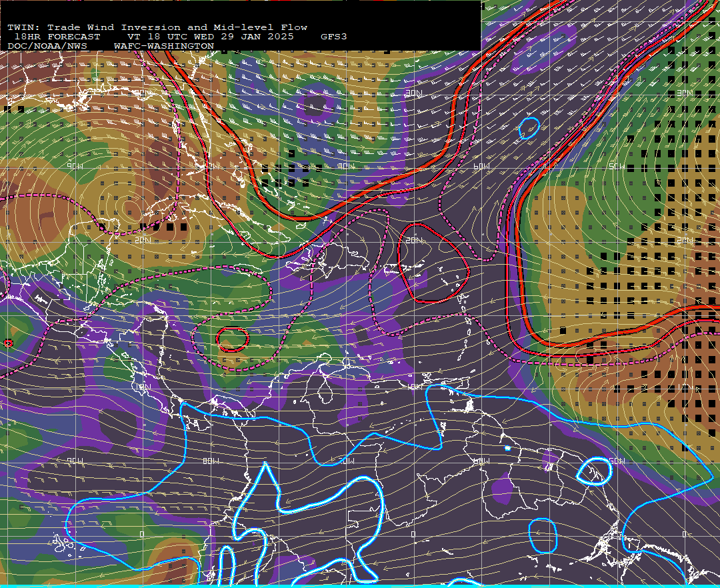The width and height of the screenshot is (720, 588).
Task: Click the '90W' label over the eastern Pacific
Action: [x=75, y=461]
